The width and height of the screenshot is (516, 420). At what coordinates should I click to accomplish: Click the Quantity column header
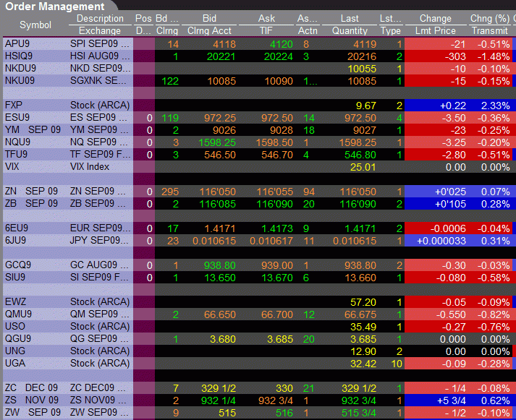[350, 30]
